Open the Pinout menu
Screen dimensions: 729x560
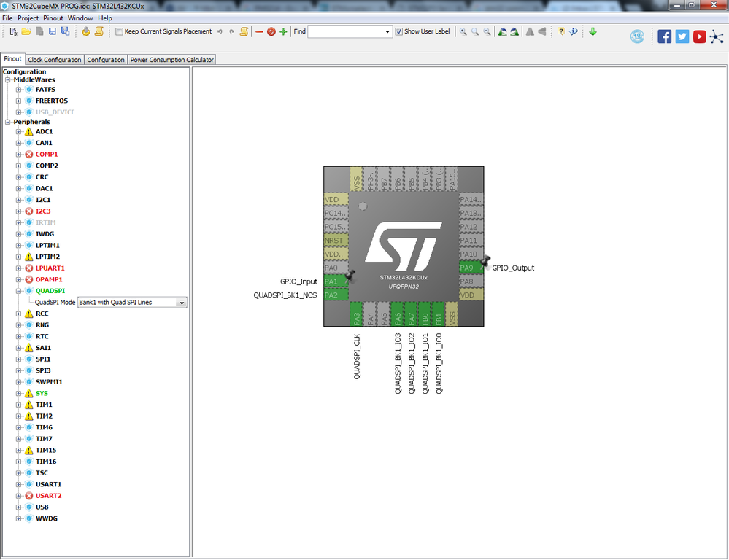(x=53, y=18)
